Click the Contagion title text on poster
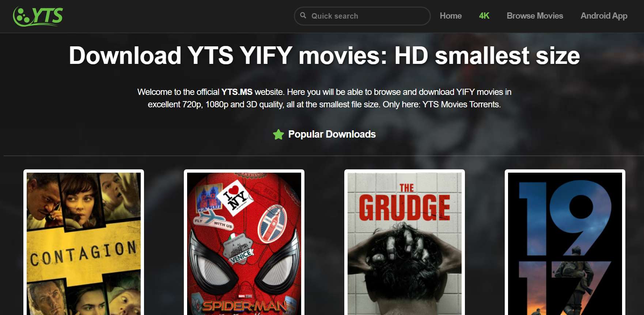644x315 pixels. click(x=83, y=253)
